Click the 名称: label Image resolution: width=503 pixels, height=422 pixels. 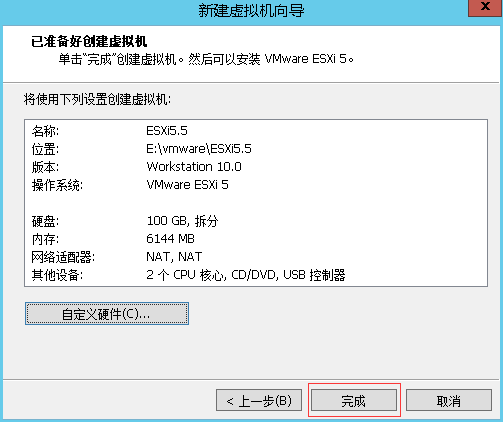45,131
